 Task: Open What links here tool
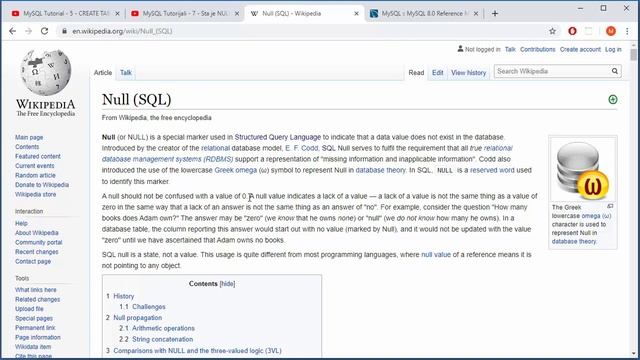pos(36,290)
